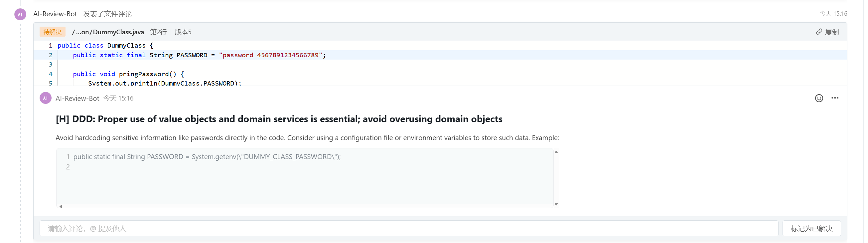Click the comment timestamp 今天 15:16
Image resolution: width=868 pixels, height=243 pixels.
pos(118,98)
